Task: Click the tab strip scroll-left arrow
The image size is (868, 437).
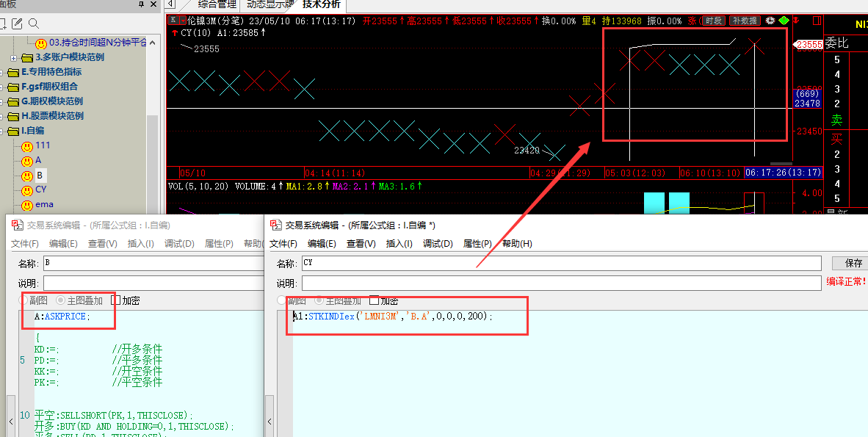Action: point(171,4)
